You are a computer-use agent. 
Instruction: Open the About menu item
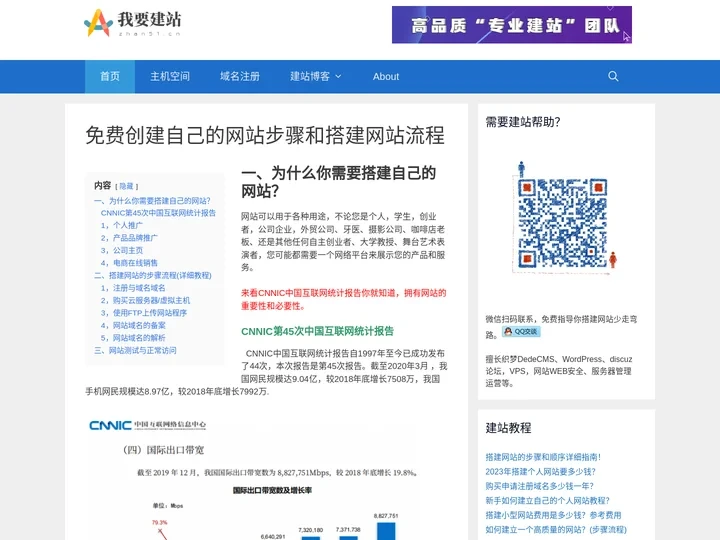(x=386, y=77)
